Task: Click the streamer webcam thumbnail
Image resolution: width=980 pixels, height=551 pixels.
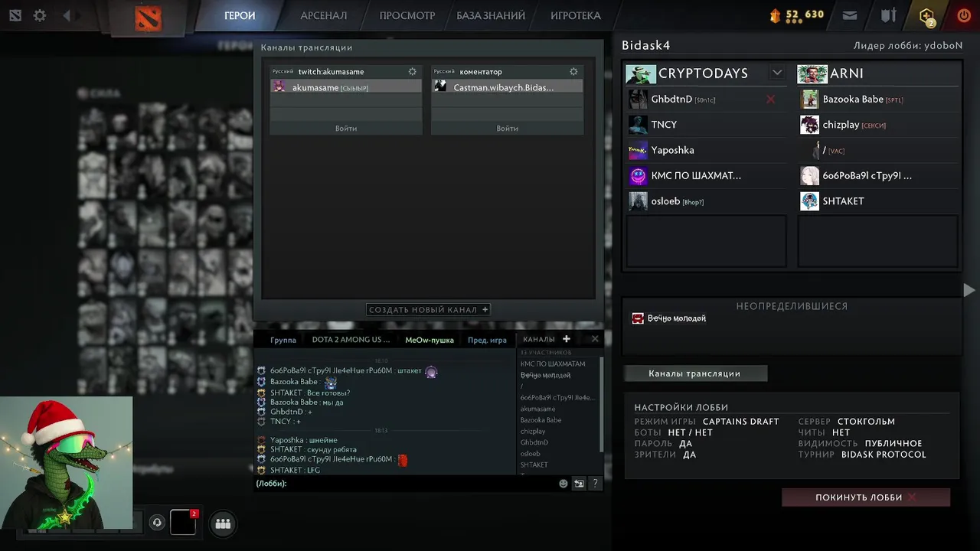Action: 67,462
